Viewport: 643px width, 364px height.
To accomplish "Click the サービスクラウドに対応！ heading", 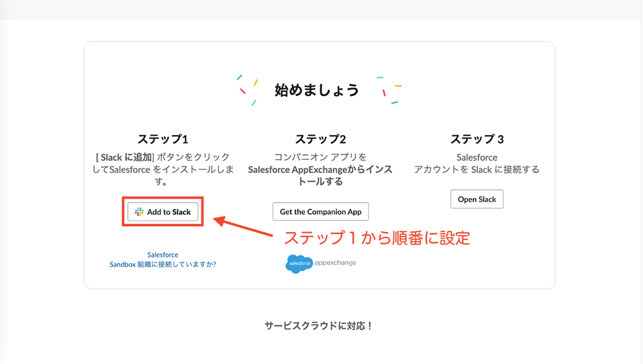I will pos(319,326).
